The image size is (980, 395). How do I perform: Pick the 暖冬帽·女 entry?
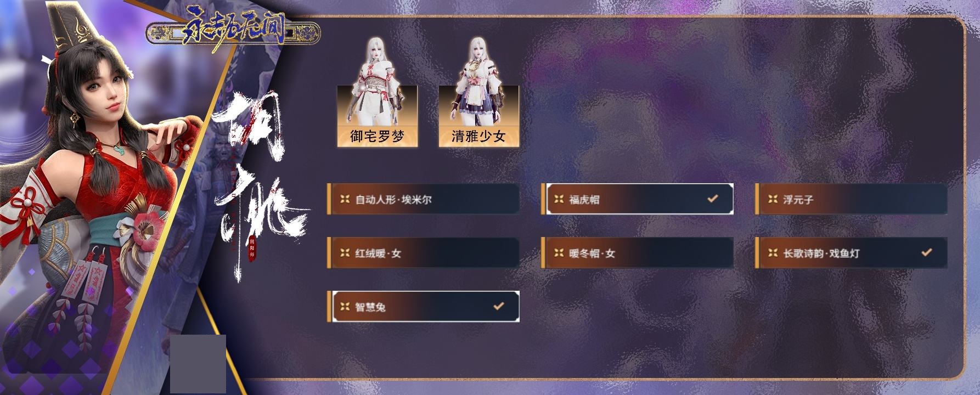pos(637,253)
